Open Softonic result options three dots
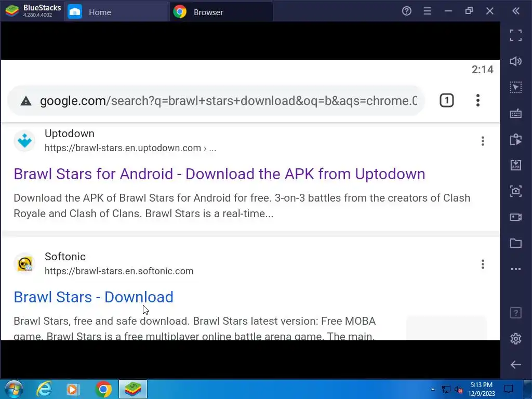Screen dimensions: 532x399 coord(483,264)
